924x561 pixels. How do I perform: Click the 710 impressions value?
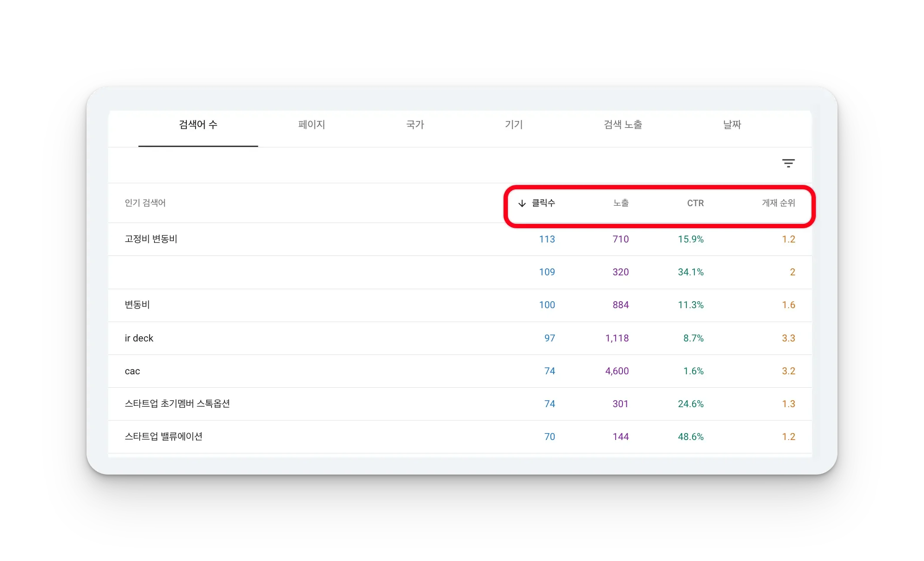(620, 239)
